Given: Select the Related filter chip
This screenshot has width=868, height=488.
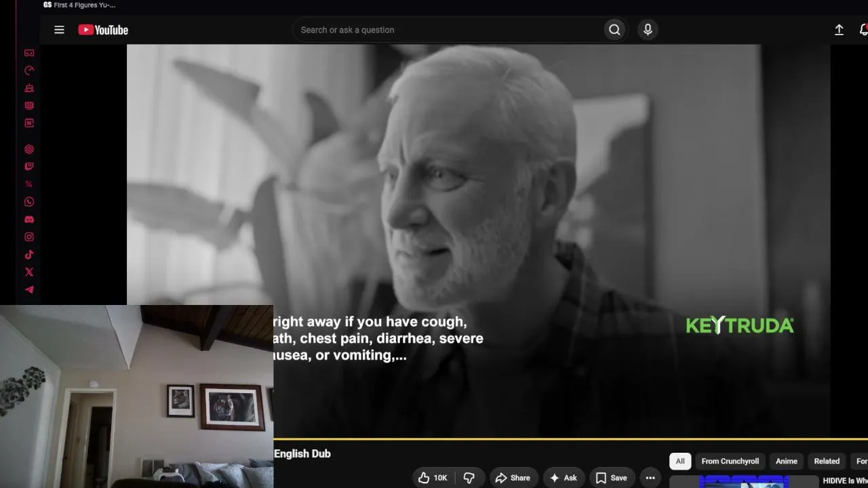Looking at the screenshot, I should [827, 461].
